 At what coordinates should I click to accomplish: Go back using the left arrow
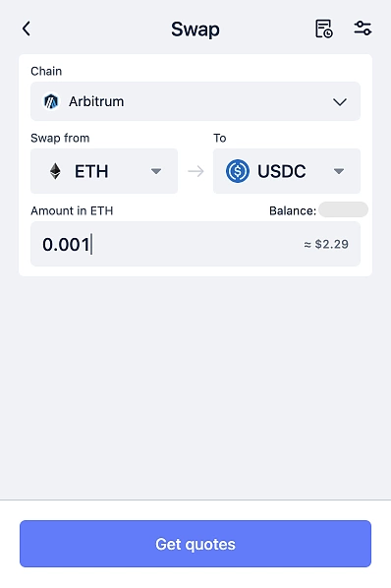[27, 29]
